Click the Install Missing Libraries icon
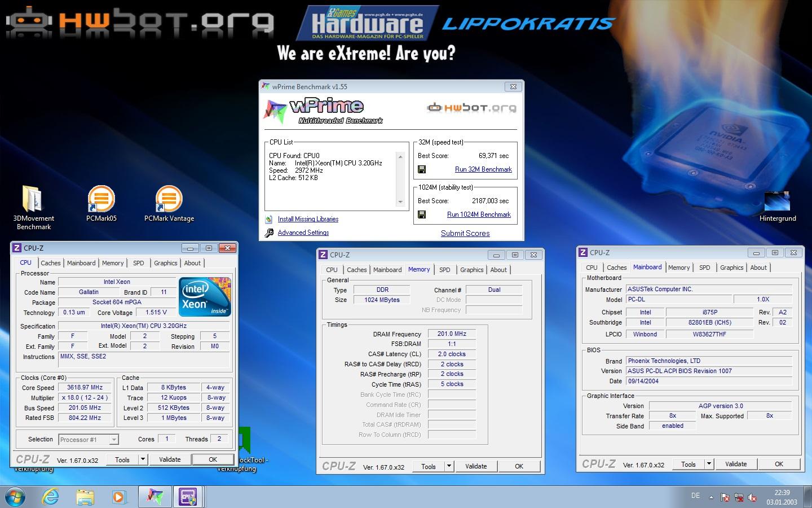 (x=269, y=219)
